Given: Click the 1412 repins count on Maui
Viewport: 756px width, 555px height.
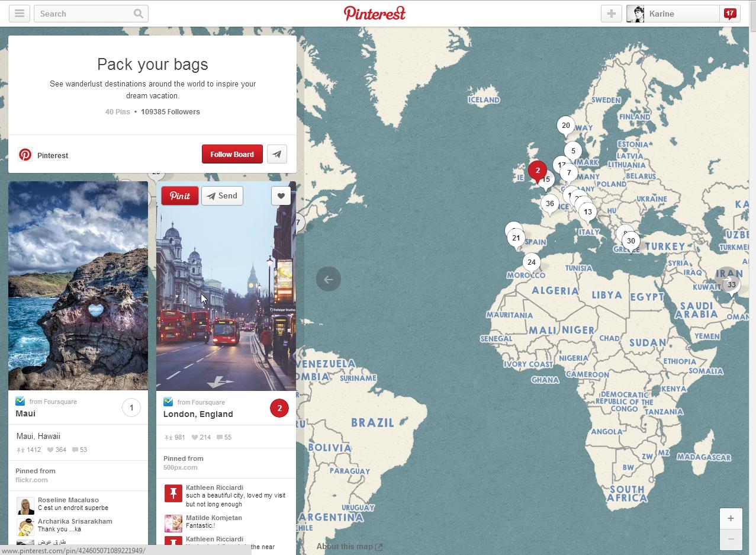Looking at the screenshot, I should tap(29, 450).
